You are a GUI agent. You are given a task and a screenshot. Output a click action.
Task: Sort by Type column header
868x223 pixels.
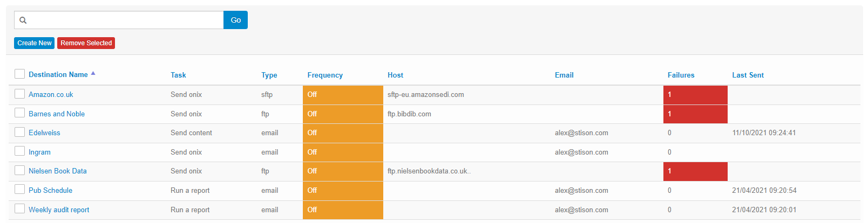(269, 75)
